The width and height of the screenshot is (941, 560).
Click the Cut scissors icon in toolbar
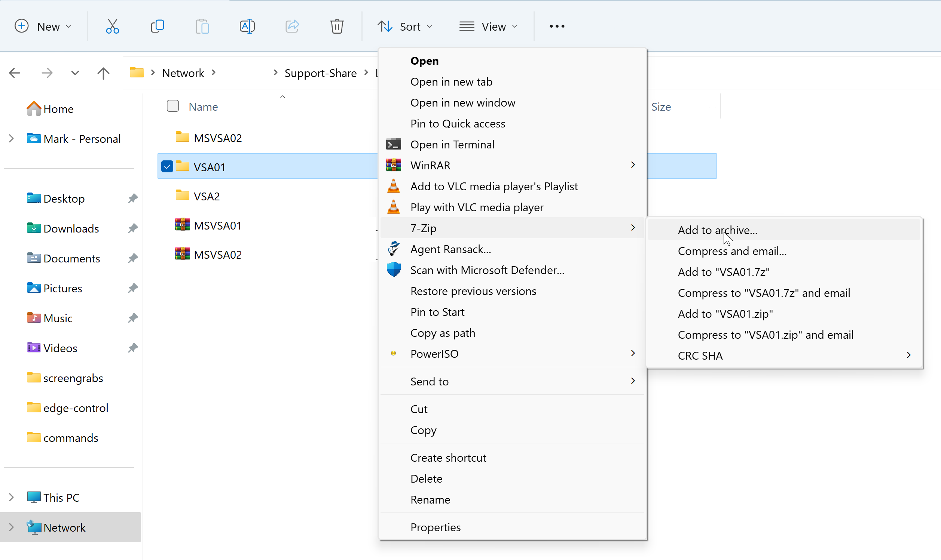coord(113,27)
